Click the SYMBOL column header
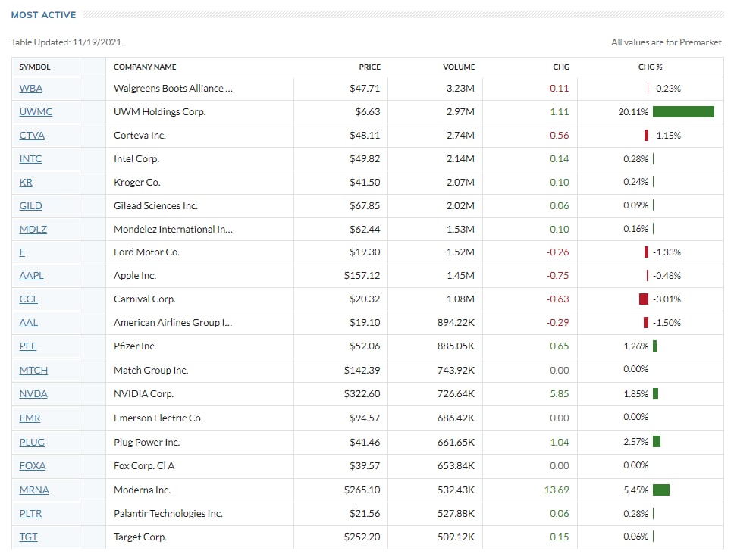734x560 pixels. coord(35,67)
